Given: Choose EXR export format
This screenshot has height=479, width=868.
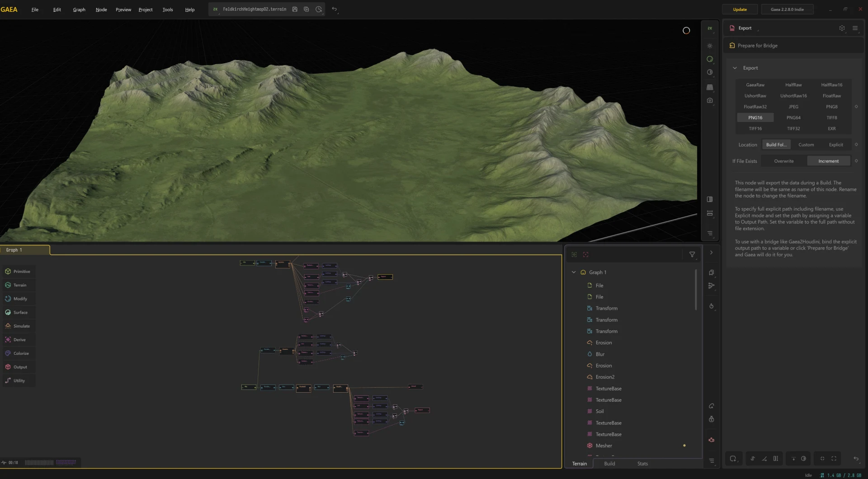Looking at the screenshot, I should [x=831, y=129].
